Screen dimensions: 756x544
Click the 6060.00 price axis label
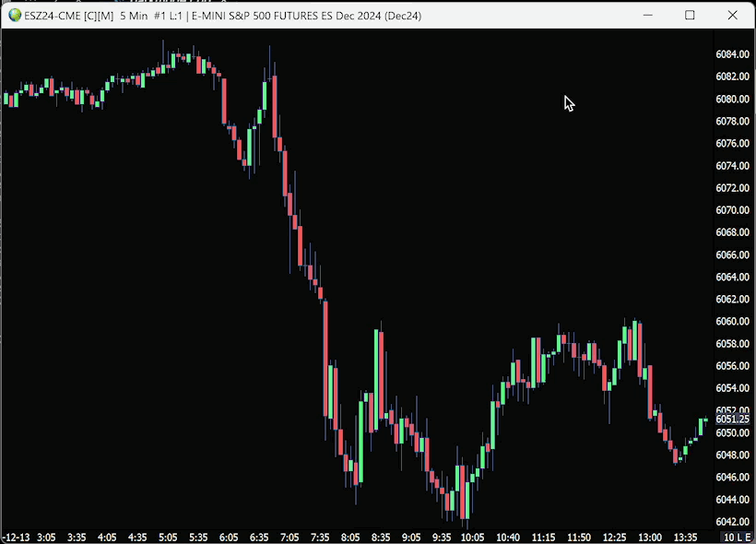(732, 322)
